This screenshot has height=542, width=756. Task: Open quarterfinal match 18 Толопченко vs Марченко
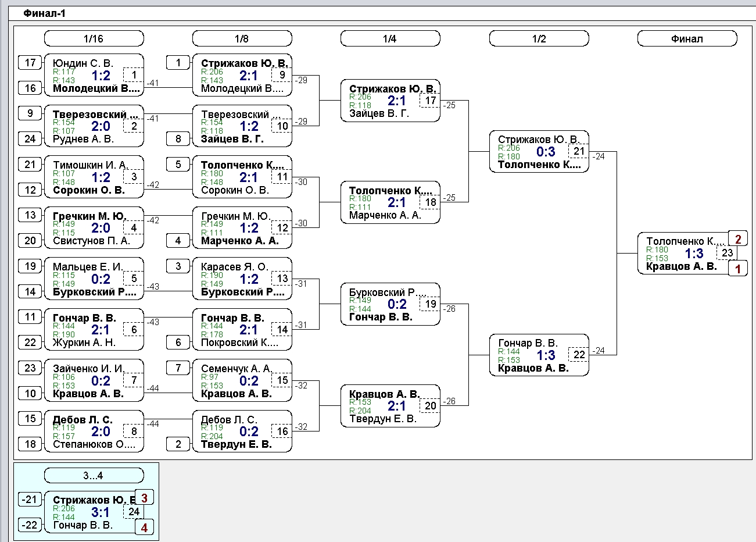390,202
